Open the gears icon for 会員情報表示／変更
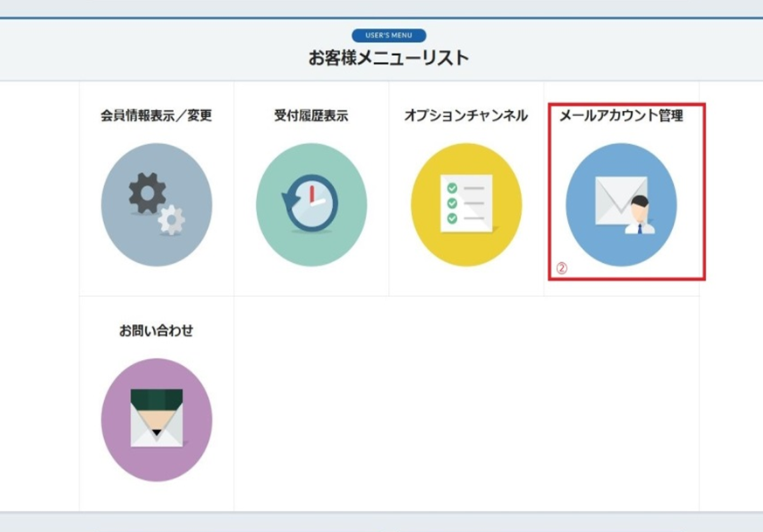Screen dimensions: 763x532 pos(156,204)
